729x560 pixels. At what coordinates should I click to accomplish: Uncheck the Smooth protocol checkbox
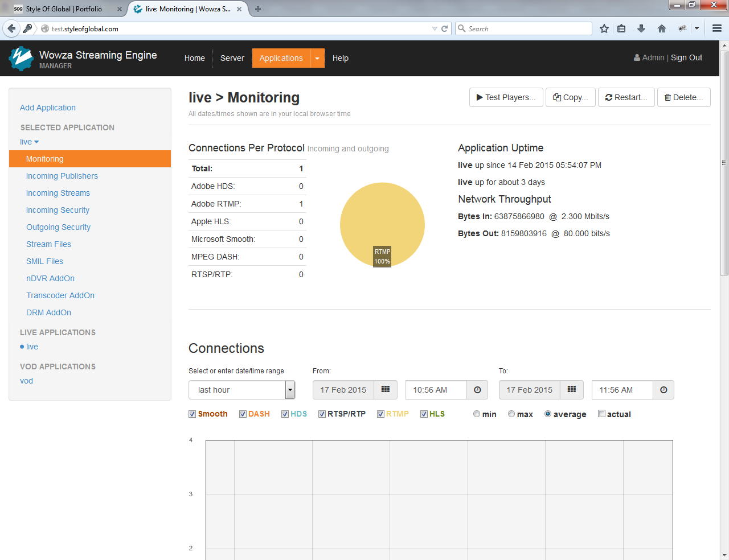(x=193, y=414)
